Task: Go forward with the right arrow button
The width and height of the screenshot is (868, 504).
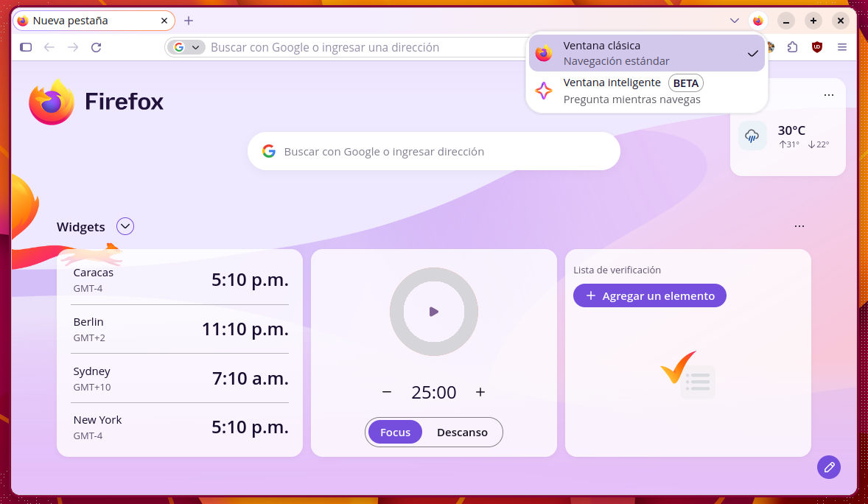Action: tap(73, 47)
